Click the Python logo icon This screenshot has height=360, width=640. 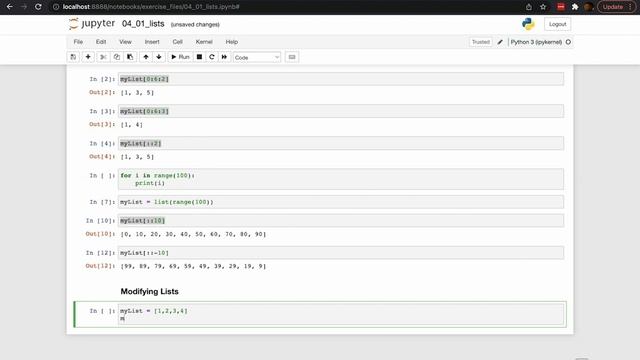click(x=528, y=24)
